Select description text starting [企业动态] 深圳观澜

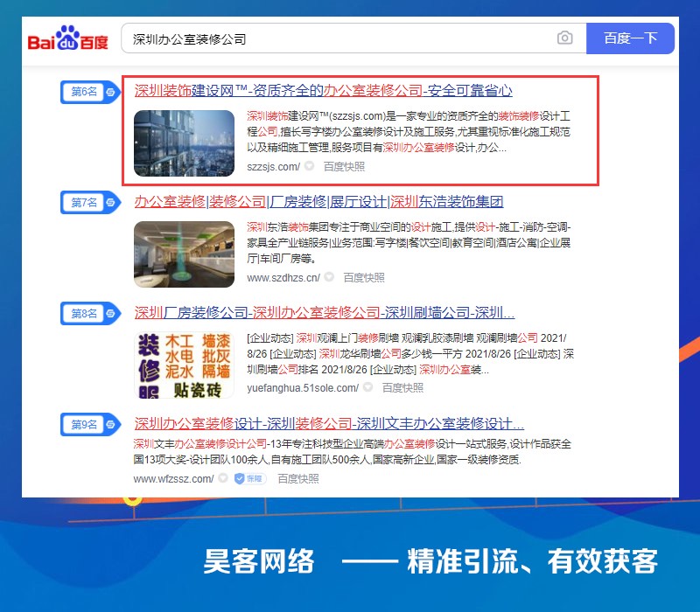click(x=410, y=354)
